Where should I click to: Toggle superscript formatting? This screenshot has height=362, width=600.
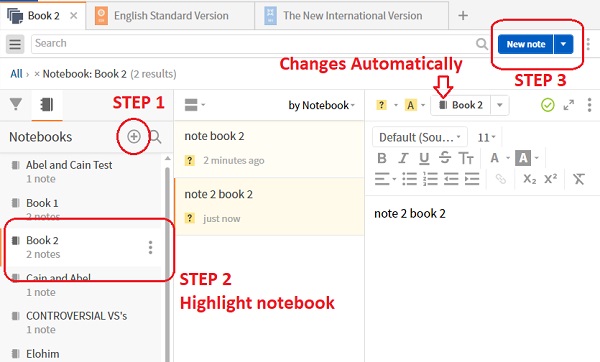550,178
